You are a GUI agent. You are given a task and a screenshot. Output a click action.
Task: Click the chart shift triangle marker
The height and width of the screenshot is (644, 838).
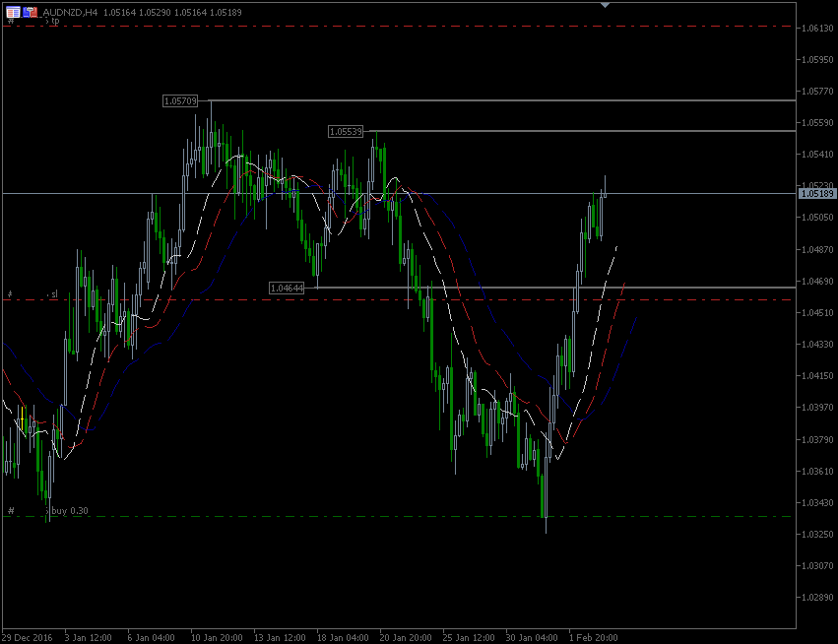click(605, 5)
